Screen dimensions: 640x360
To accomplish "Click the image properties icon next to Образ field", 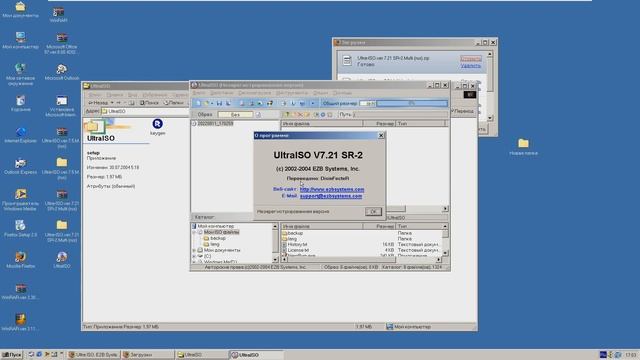I will click(258, 115).
